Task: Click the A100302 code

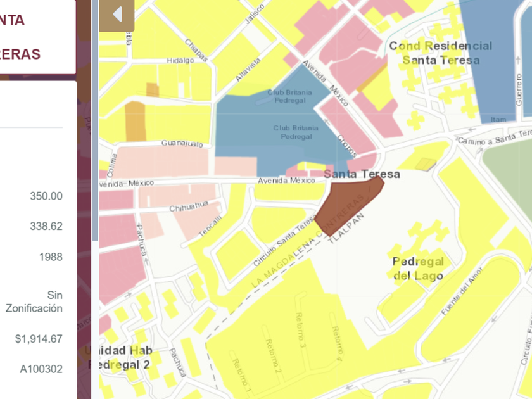Action: (x=41, y=369)
